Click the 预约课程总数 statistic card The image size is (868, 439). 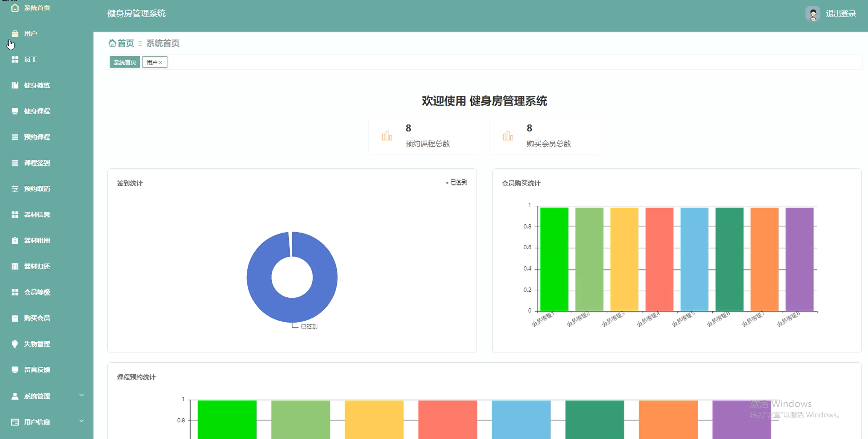[x=424, y=136]
